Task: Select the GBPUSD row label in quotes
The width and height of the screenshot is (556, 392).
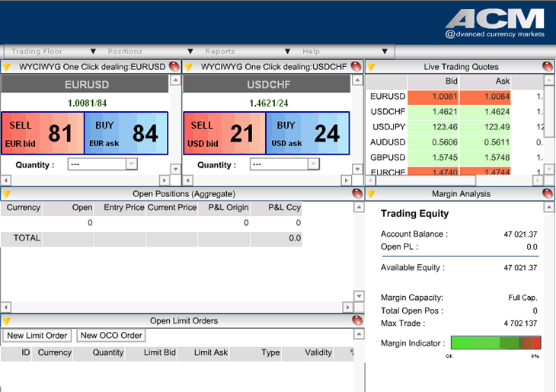Action: [x=388, y=158]
